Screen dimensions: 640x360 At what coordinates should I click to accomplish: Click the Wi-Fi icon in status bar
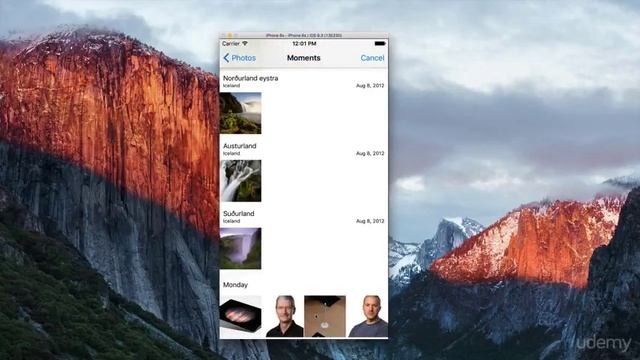click(245, 43)
